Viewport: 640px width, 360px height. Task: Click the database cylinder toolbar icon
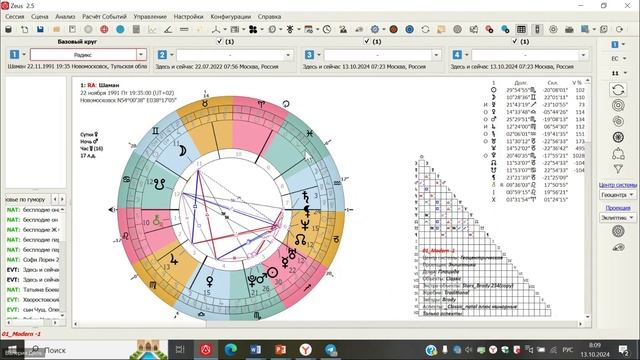9,29
